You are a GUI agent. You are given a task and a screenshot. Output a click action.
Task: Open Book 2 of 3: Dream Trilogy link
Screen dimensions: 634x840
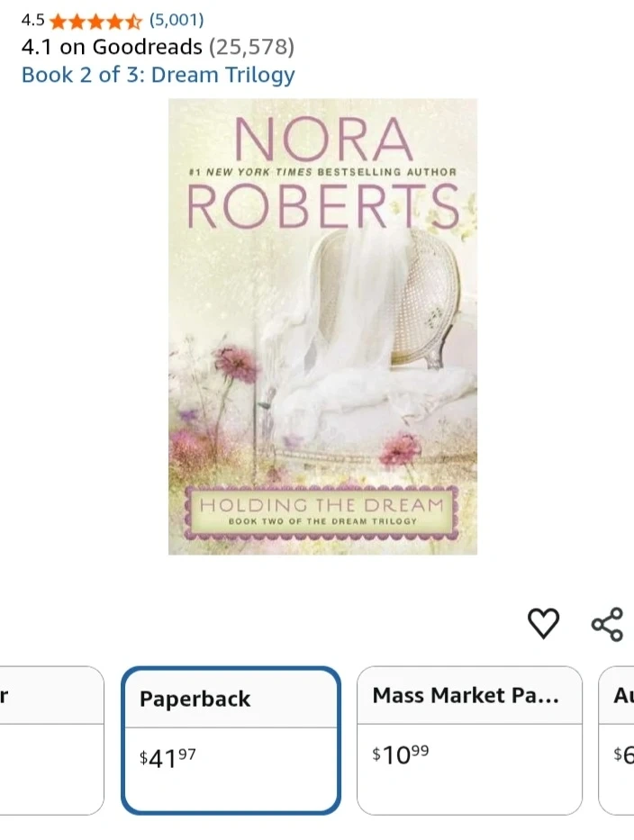pos(158,75)
